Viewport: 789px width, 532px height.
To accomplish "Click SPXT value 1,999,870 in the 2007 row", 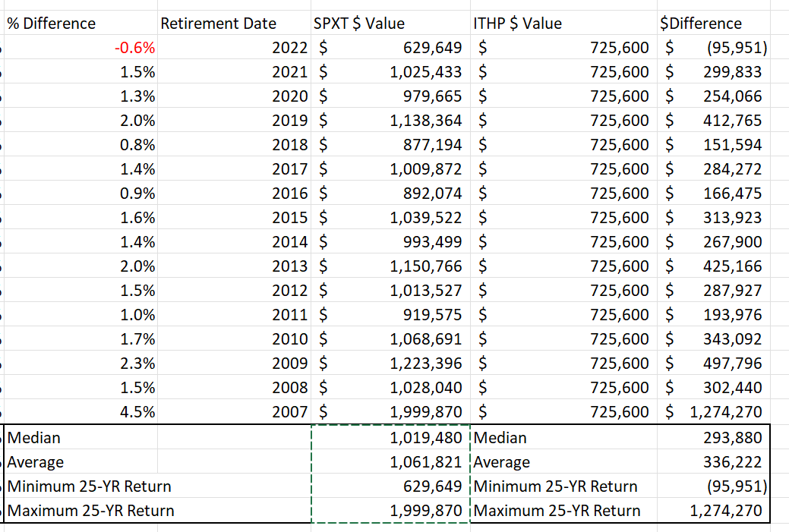I will pos(390,412).
